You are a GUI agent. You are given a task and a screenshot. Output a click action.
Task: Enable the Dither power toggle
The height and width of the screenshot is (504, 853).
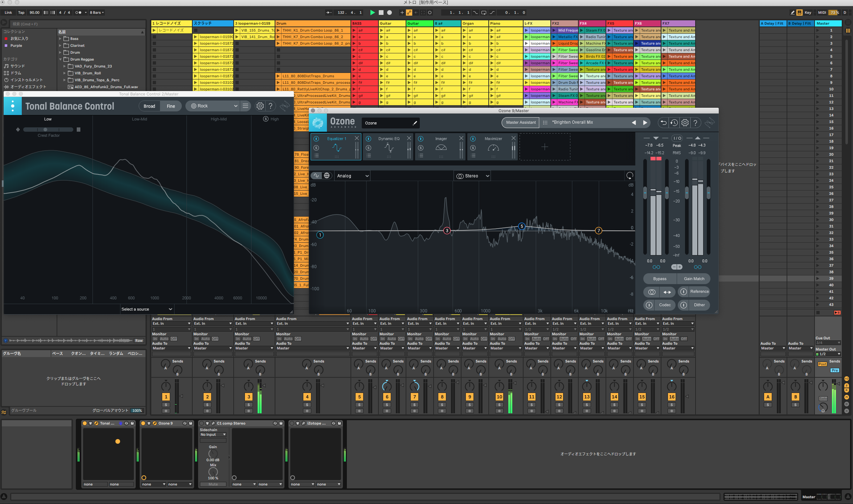pyautogui.click(x=683, y=305)
